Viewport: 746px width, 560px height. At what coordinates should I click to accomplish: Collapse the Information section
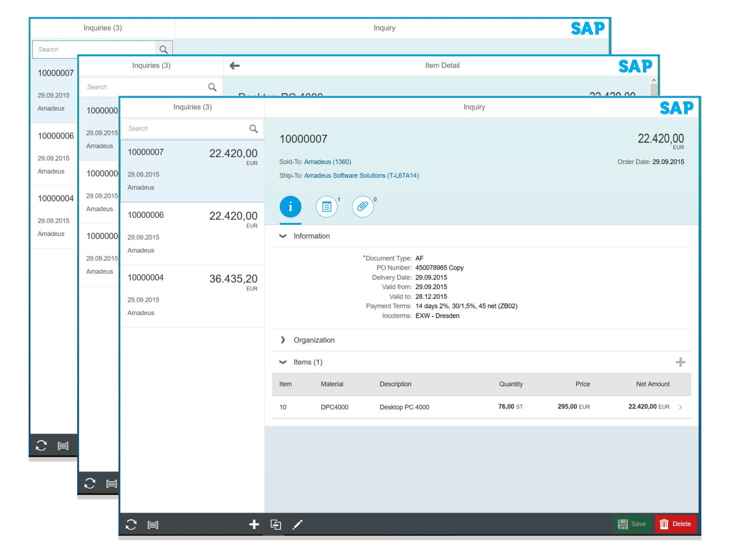click(x=283, y=236)
